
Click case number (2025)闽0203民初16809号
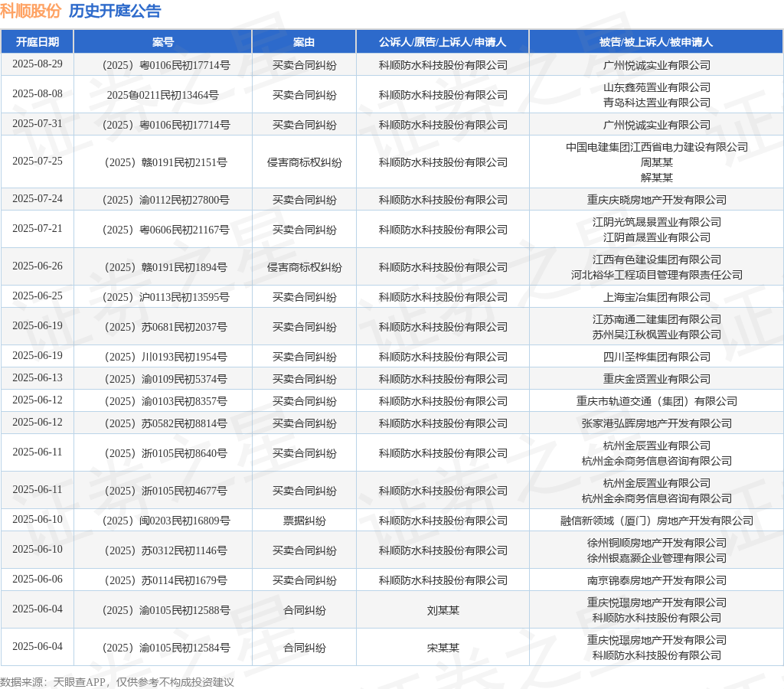pyautogui.click(x=165, y=521)
